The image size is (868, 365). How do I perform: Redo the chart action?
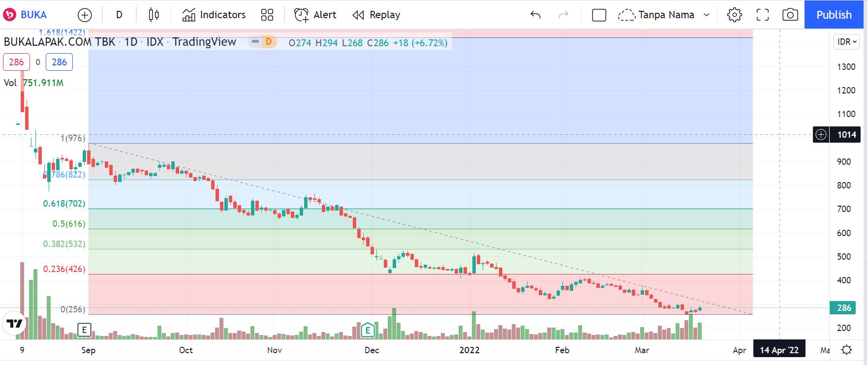(x=563, y=15)
